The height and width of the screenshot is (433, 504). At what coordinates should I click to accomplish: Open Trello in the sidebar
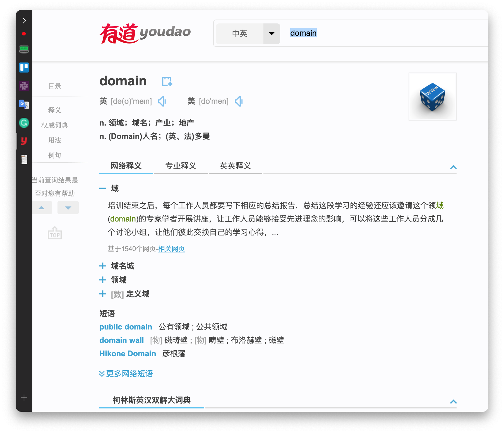pos(24,68)
